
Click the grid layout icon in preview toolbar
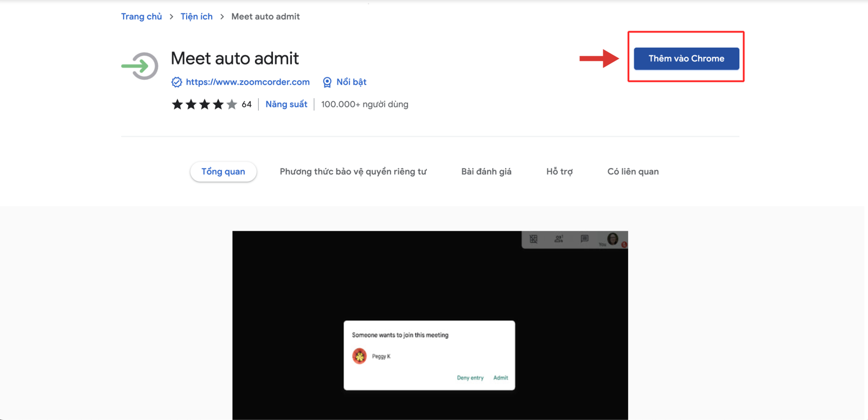tap(534, 239)
